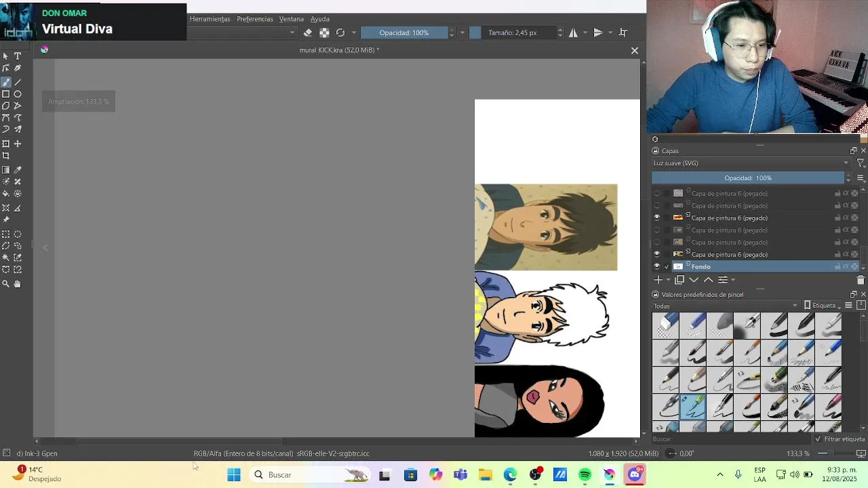Hide the Fondo layer via eye icon
The image size is (868, 488).
656,266
